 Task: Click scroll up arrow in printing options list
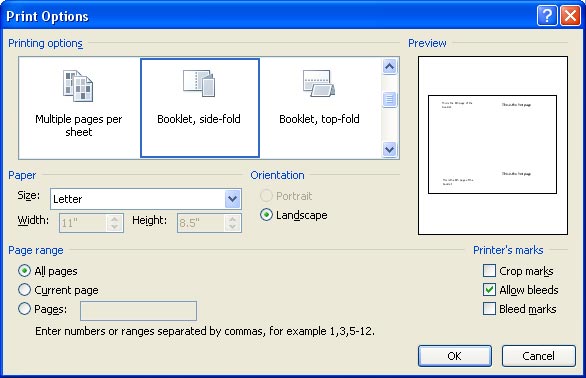coord(389,67)
